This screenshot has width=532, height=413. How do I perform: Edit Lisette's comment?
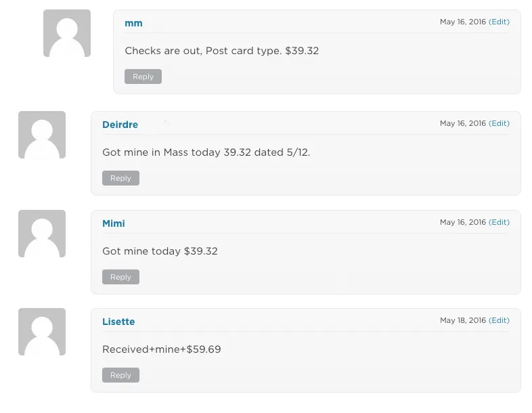[499, 320]
